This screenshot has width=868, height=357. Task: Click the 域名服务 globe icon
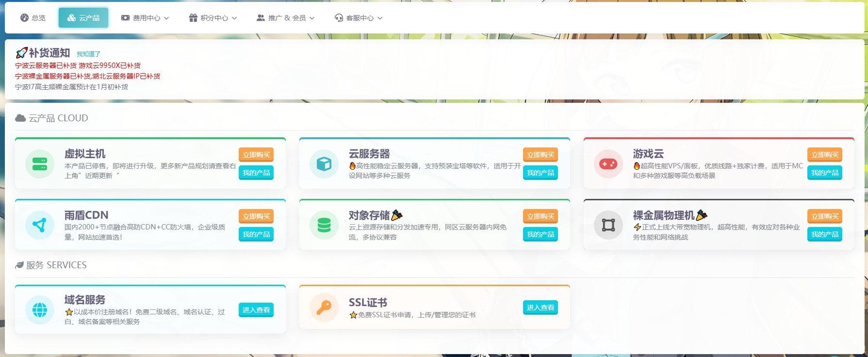[x=40, y=310]
